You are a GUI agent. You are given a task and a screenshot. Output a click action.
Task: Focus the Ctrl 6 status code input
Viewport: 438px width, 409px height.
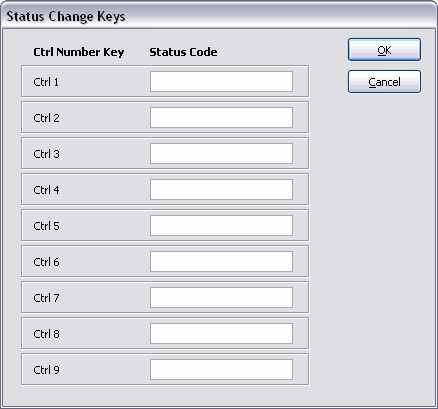click(x=221, y=261)
